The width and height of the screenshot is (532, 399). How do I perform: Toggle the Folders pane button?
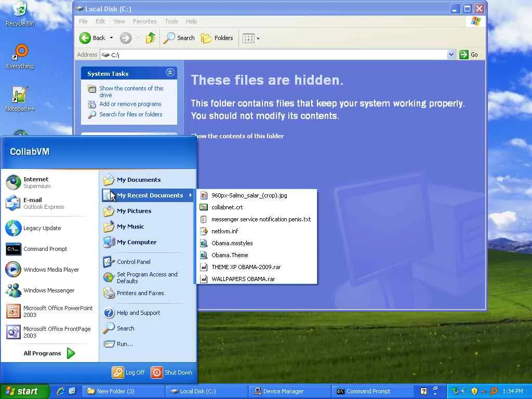(x=217, y=38)
